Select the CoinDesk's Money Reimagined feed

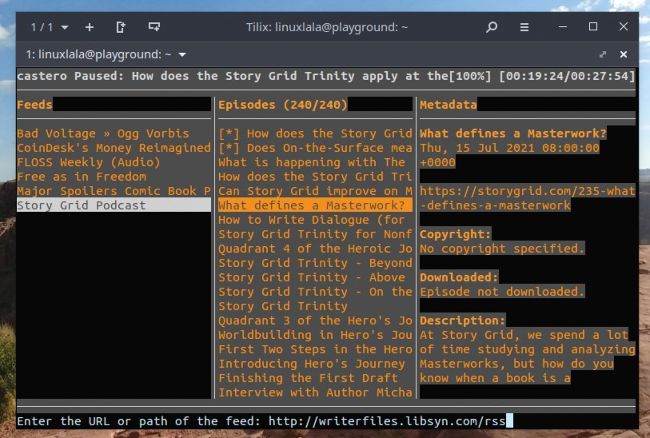[x=113, y=148]
